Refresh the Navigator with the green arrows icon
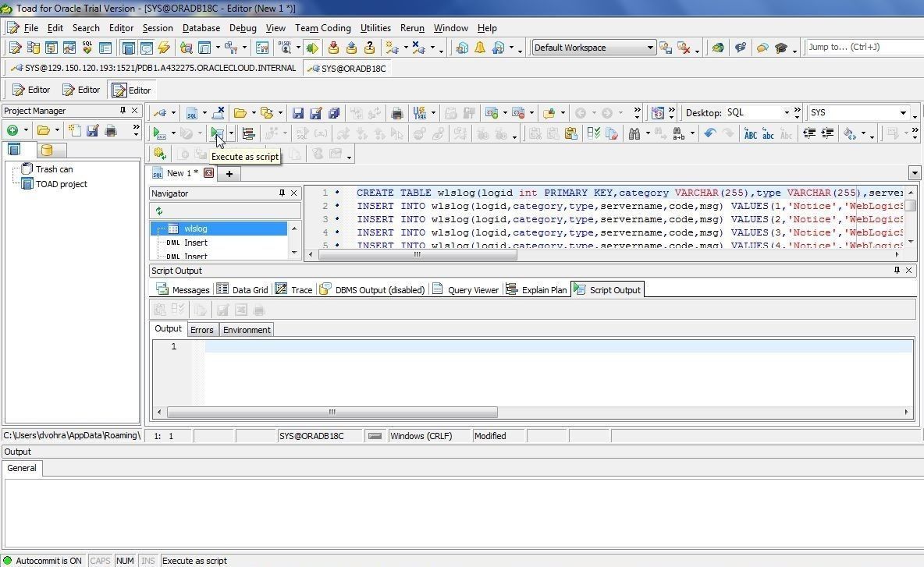The height and width of the screenshot is (567, 924). pos(159,211)
